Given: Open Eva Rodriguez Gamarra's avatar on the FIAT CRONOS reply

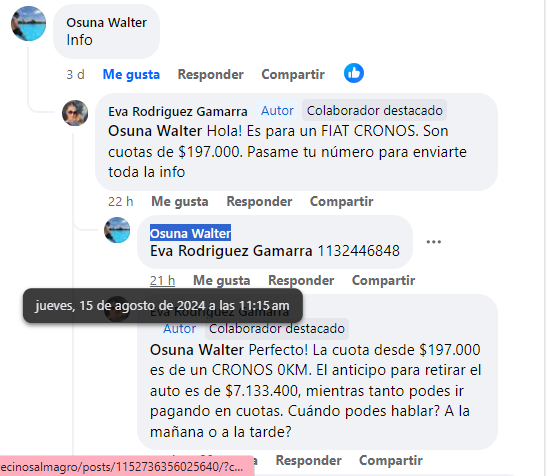Looking at the screenshot, I should [75, 113].
